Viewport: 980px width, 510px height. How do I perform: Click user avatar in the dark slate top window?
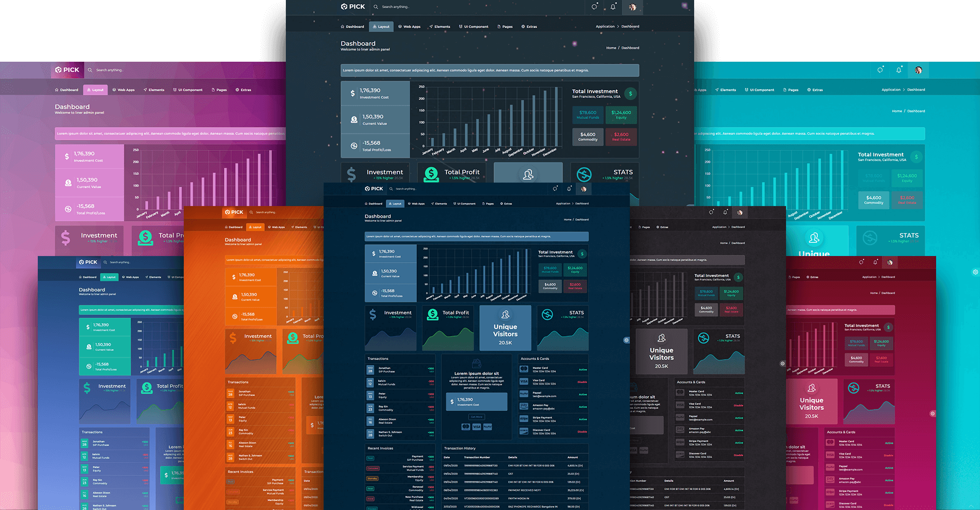click(632, 7)
